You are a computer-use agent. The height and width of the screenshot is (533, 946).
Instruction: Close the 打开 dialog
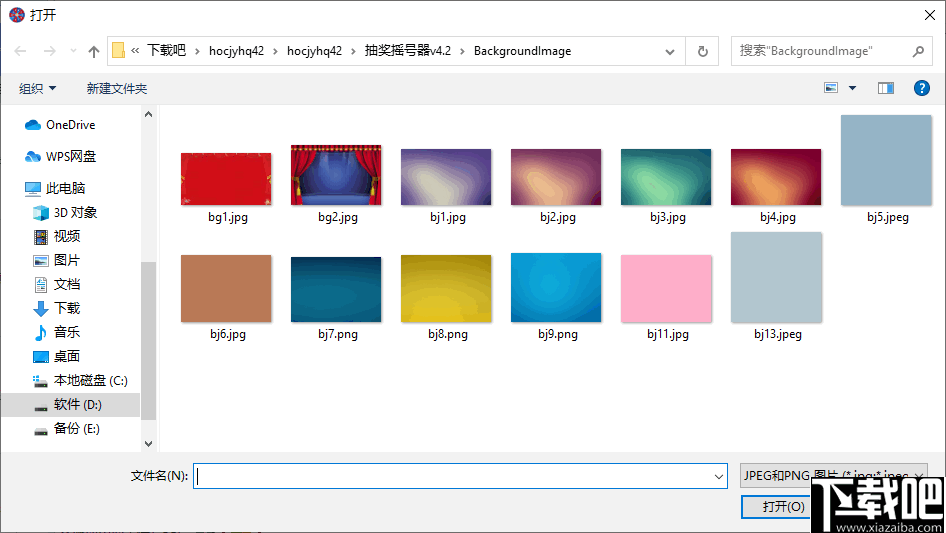tap(930, 15)
